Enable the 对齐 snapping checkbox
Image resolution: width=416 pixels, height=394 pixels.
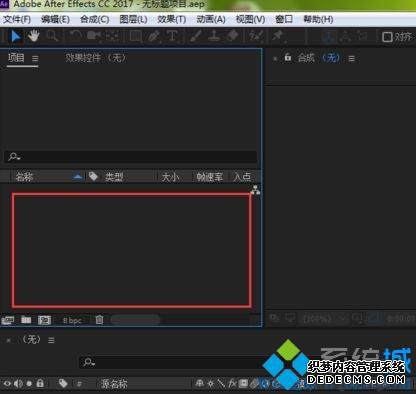click(x=387, y=37)
